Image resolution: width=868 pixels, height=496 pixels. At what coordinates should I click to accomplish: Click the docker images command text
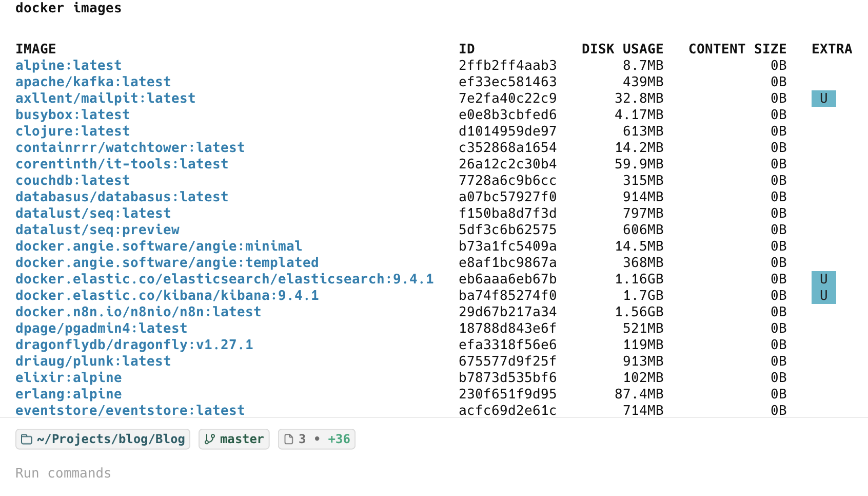[69, 8]
